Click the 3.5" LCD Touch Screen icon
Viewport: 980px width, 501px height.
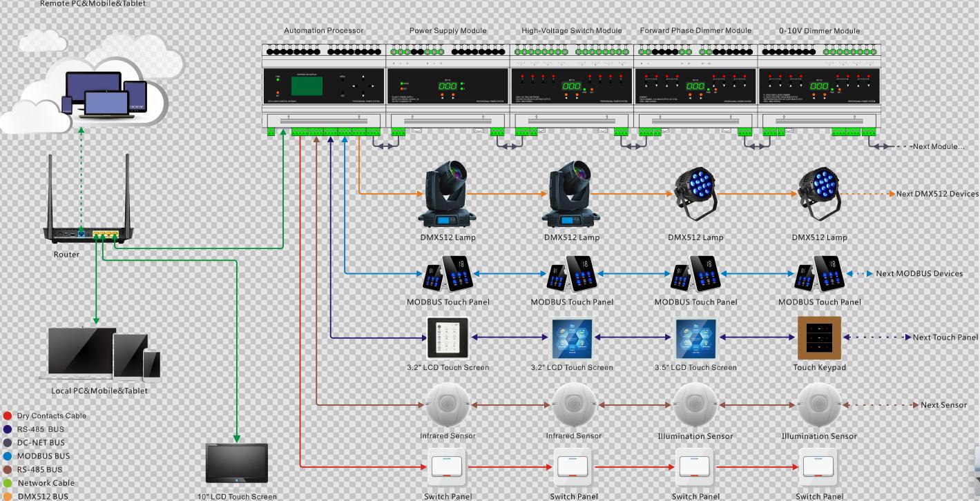click(695, 339)
